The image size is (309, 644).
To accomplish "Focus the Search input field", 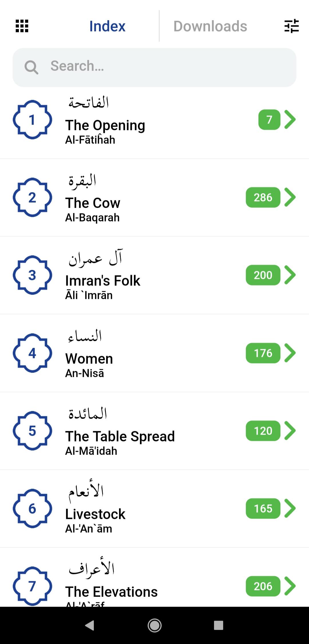I will (x=154, y=67).
